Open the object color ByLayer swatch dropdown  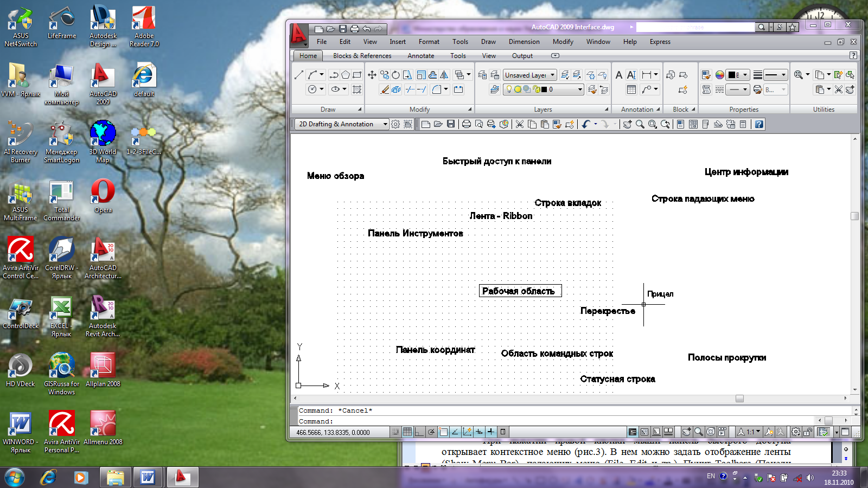click(x=738, y=75)
